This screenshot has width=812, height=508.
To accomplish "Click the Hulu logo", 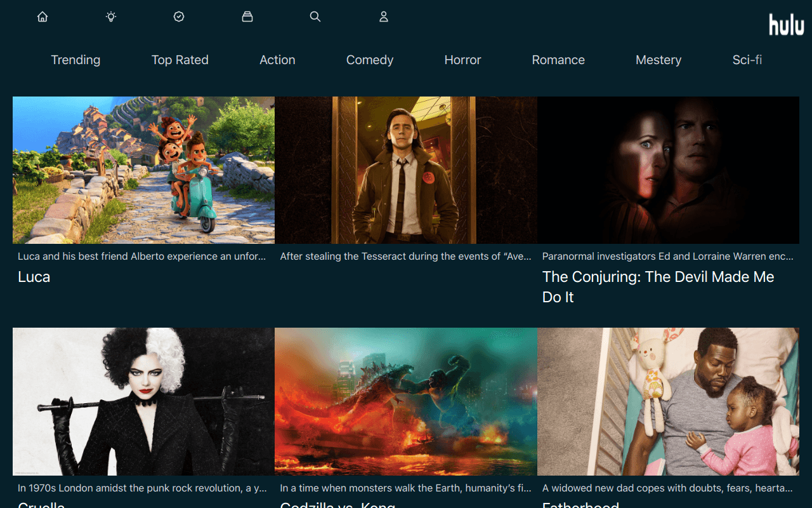I will [x=787, y=24].
